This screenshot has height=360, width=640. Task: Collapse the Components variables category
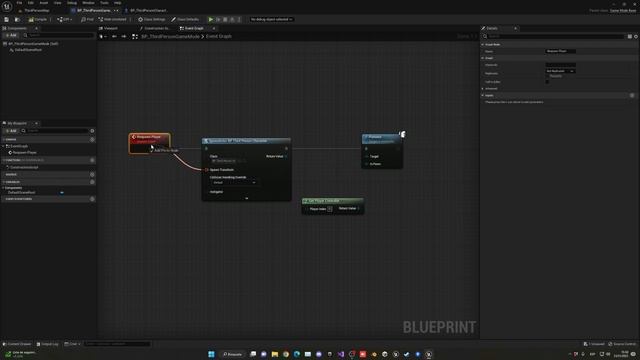[4, 188]
